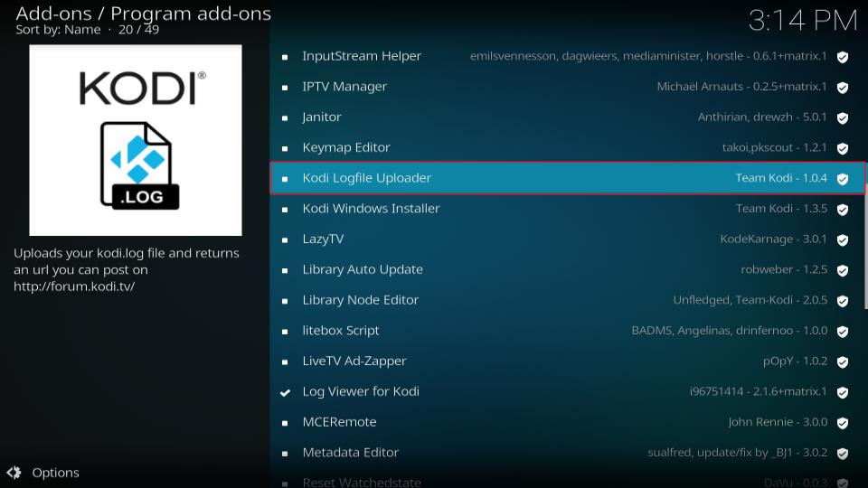Select the IPTV Manager add-on
The width and height of the screenshot is (868, 488).
point(568,87)
